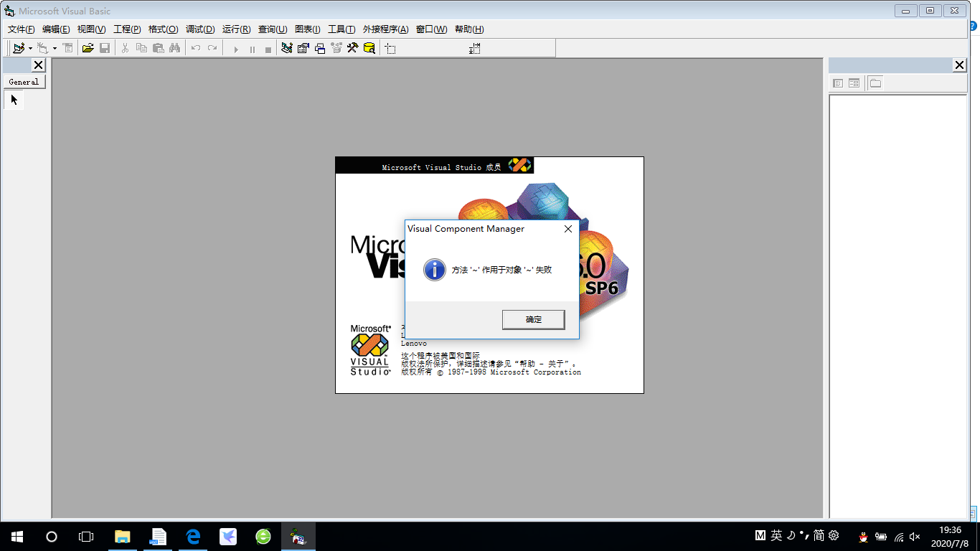Click the Undo arrow icon
The height and width of the screenshot is (551, 980).
click(x=195, y=48)
